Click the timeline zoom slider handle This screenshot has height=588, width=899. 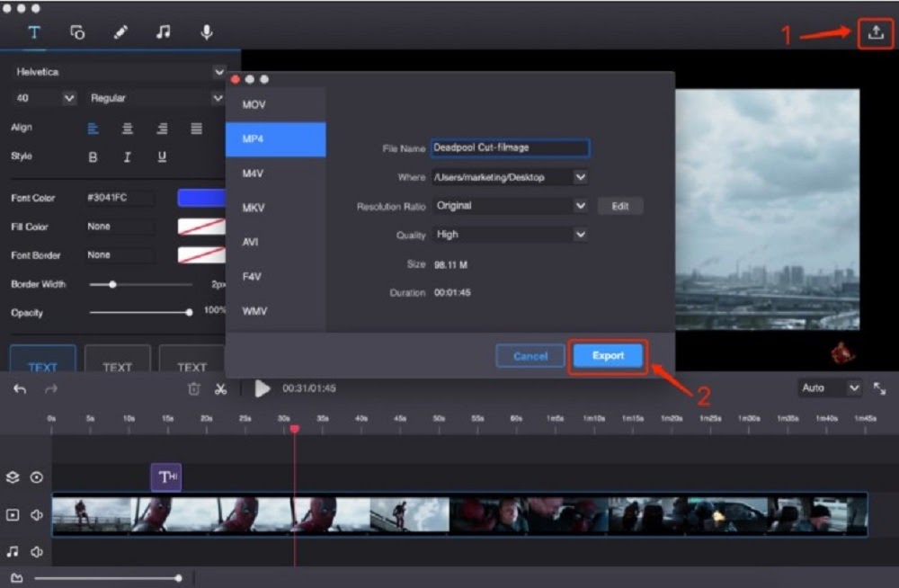178,578
